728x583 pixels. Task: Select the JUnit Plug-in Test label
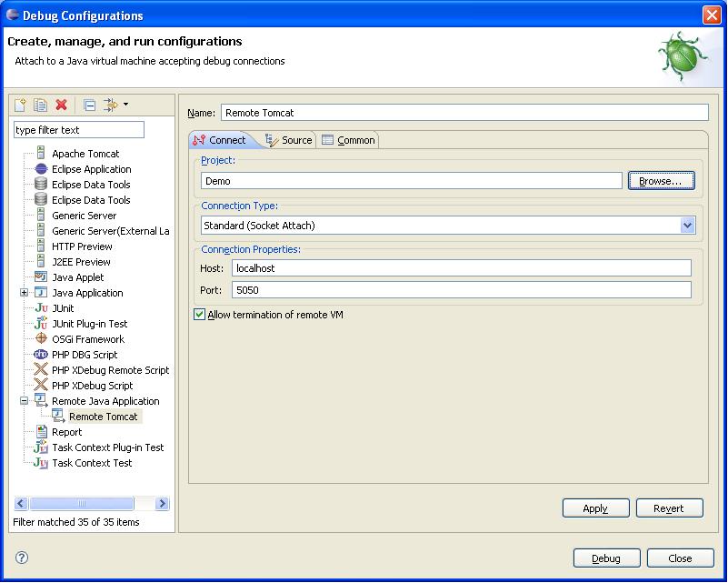click(x=90, y=323)
